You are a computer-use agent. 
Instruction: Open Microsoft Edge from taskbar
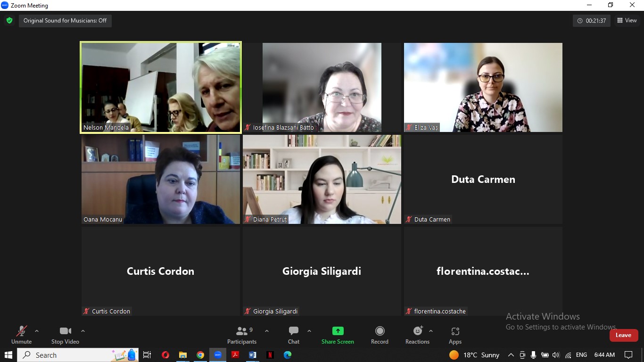[288, 355]
